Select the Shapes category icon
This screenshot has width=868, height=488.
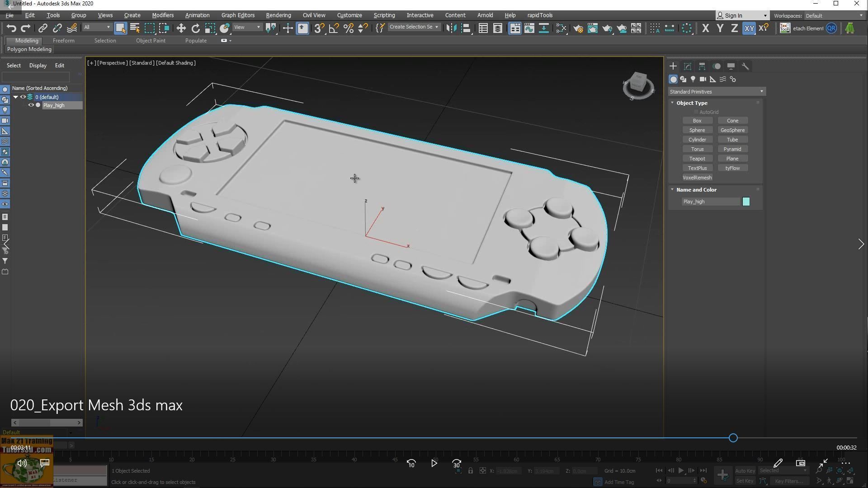pos(683,80)
